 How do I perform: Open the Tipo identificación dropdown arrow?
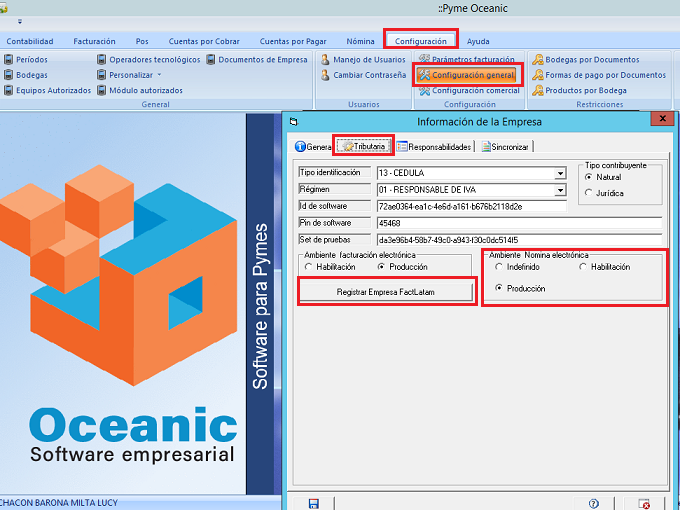[x=560, y=173]
